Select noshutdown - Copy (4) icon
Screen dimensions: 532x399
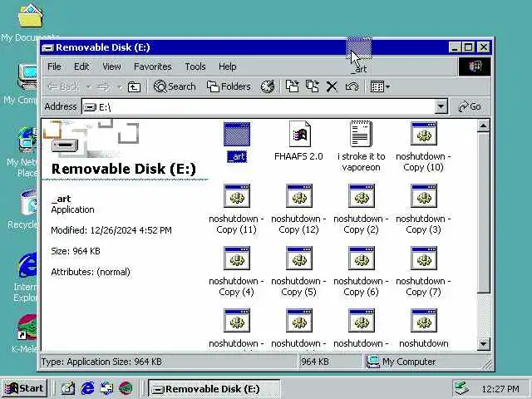(x=236, y=259)
